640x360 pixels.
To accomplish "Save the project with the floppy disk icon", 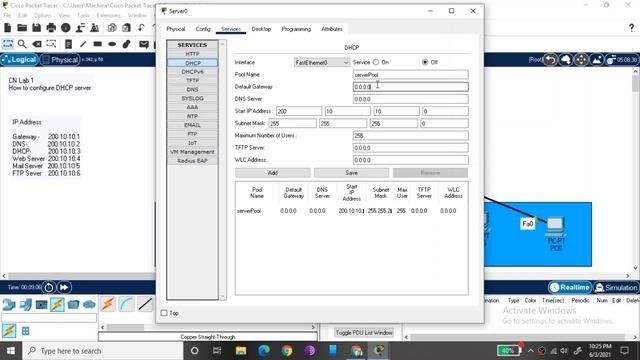I will coord(36,28).
